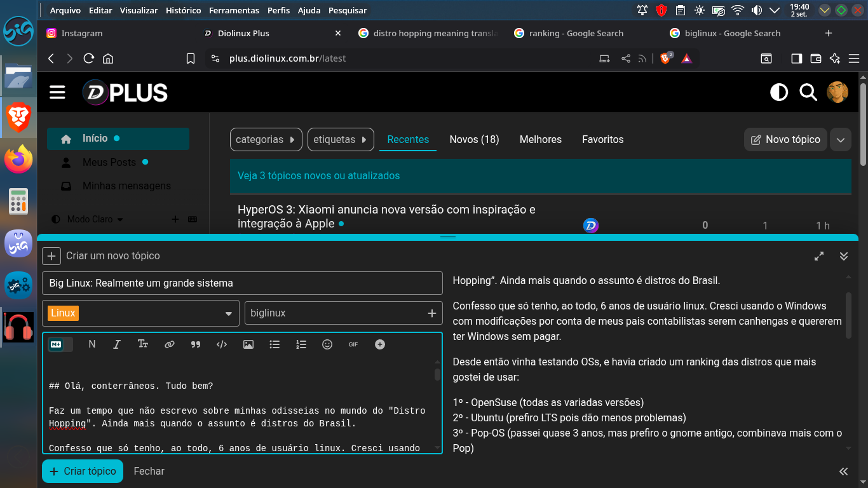868x488 pixels.
Task: Insert blockquote in composer toolbar
Action: (x=196, y=344)
